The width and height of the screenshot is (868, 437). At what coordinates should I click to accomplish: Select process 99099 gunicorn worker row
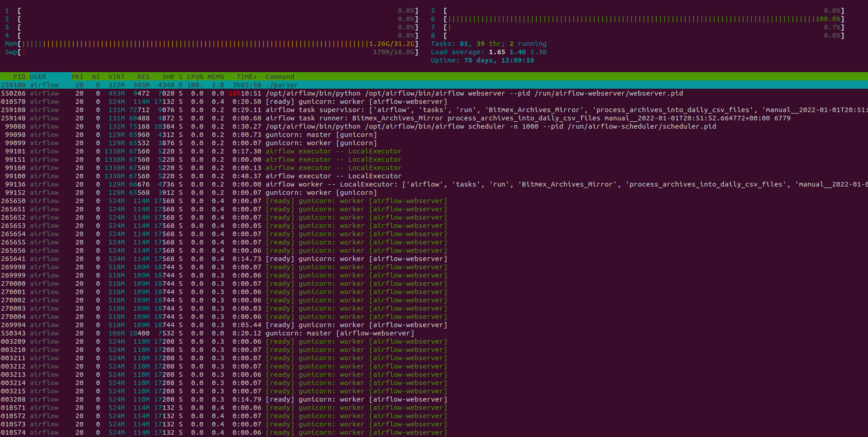point(434,143)
